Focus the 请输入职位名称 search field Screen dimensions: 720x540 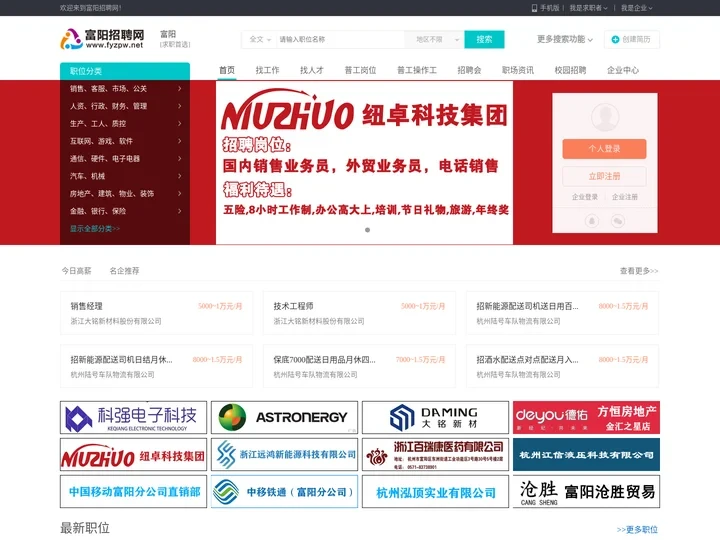click(340, 39)
